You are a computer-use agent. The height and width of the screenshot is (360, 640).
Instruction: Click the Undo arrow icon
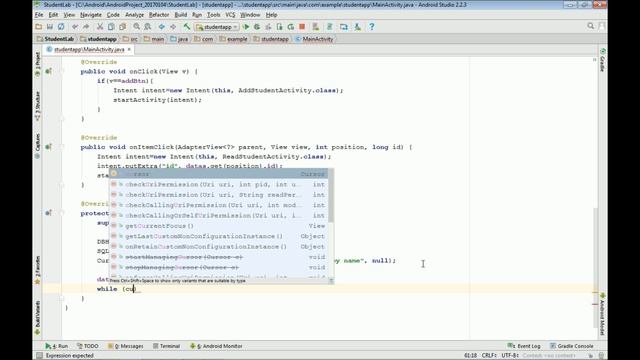tap(75, 27)
